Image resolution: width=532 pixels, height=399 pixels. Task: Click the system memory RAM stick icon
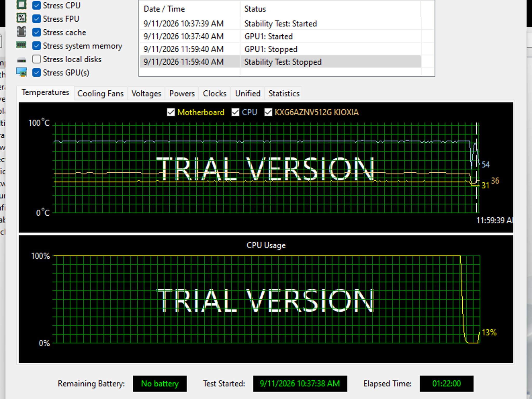pyautogui.click(x=21, y=45)
